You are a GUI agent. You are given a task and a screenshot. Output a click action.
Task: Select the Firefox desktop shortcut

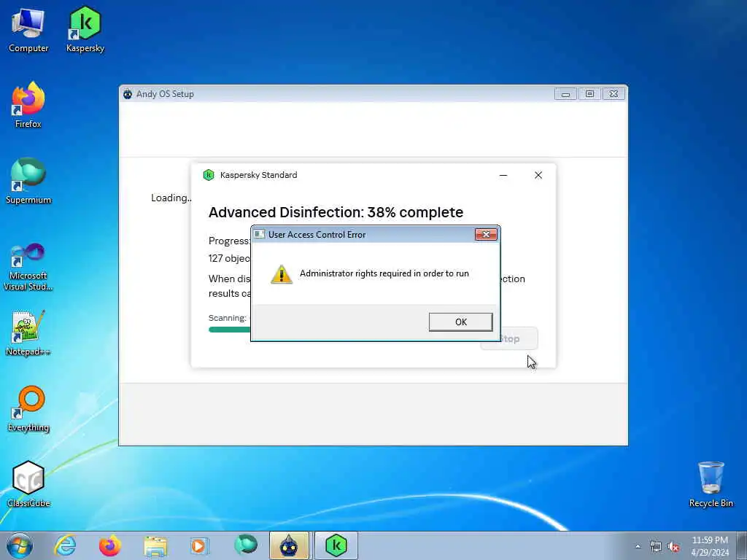coord(28,105)
